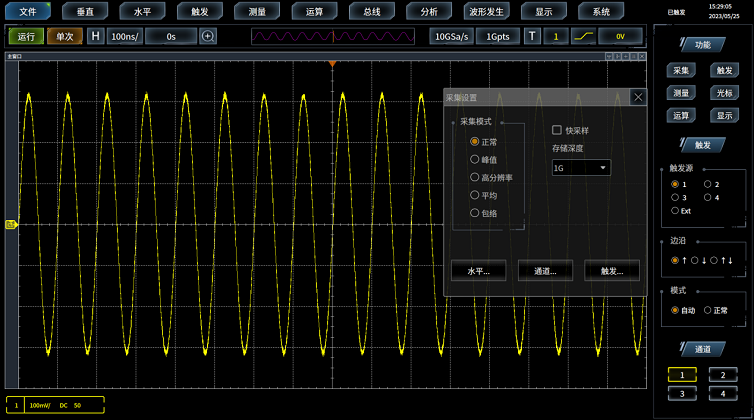Click the 水平... button in dialog
The image size is (754, 420).
478,271
